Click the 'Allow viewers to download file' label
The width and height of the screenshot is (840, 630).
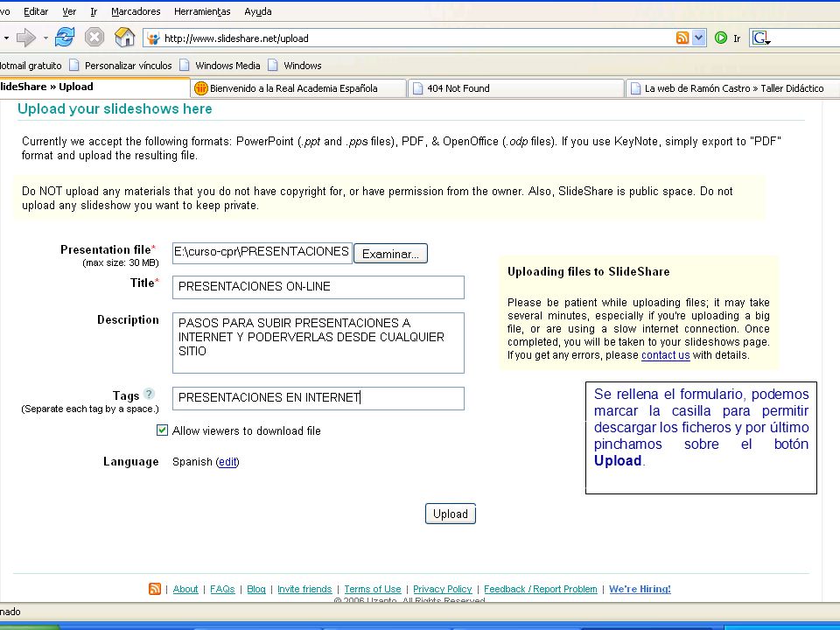(247, 430)
